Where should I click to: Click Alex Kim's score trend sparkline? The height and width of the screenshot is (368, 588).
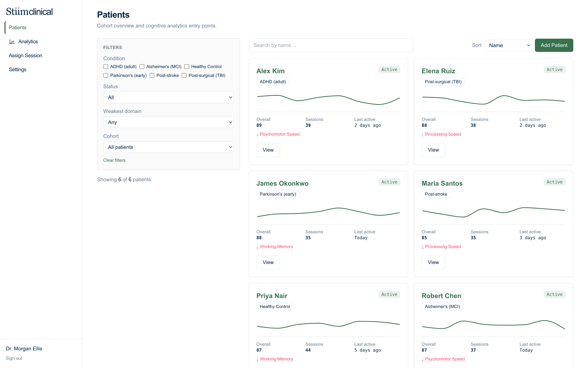coord(328,100)
